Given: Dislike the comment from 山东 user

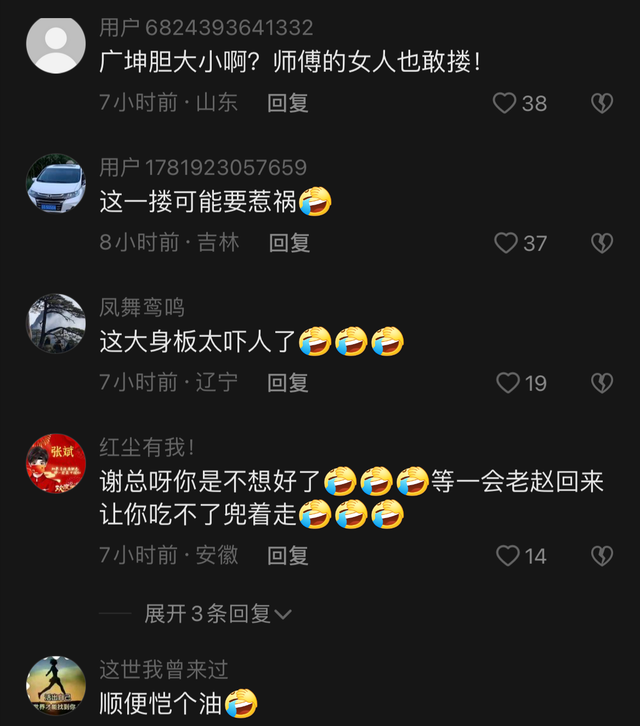Looking at the screenshot, I should (602, 103).
